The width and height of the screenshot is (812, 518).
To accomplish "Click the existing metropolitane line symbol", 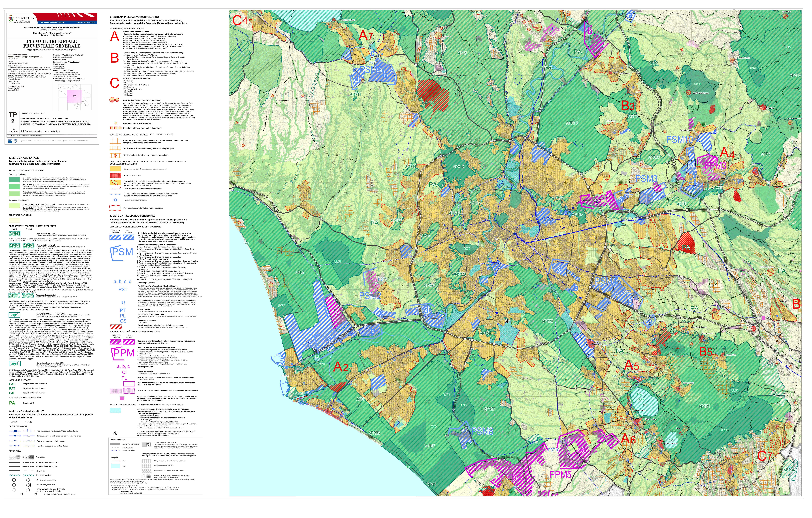I will coord(14,446).
